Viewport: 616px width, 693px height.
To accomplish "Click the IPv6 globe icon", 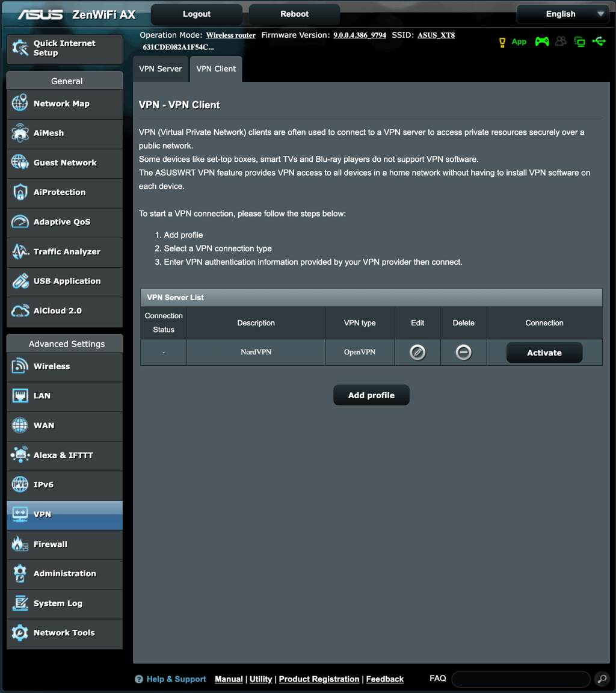I will tap(20, 484).
